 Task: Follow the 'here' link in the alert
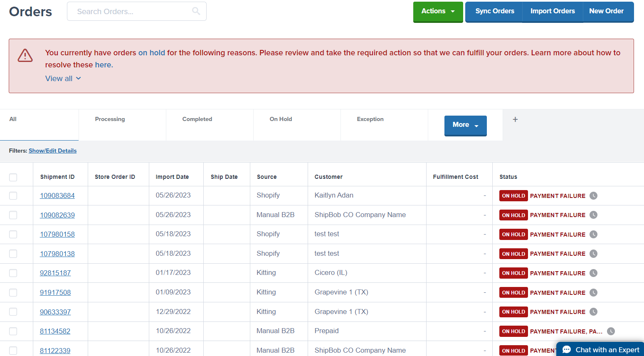[103, 65]
